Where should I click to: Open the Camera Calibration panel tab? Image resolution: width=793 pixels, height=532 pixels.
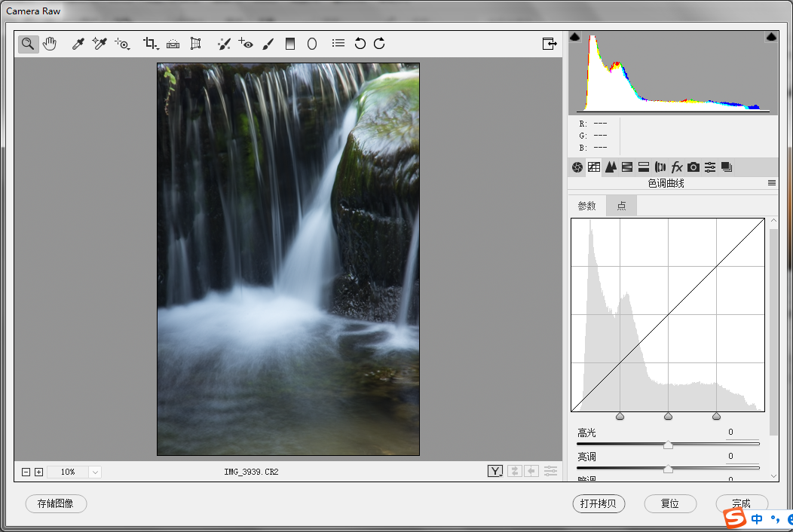[x=693, y=167]
